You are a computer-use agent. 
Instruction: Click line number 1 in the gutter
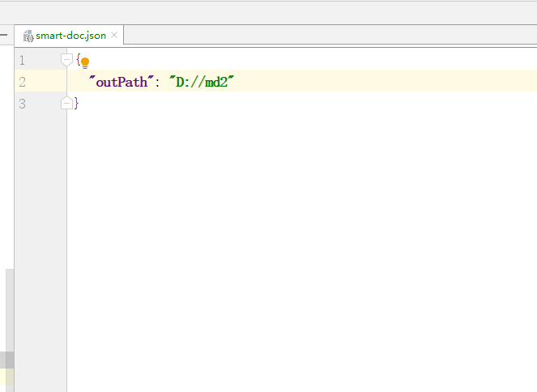[21, 60]
